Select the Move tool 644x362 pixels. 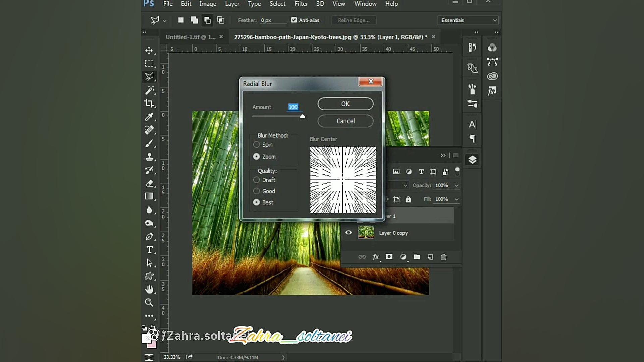tap(149, 50)
